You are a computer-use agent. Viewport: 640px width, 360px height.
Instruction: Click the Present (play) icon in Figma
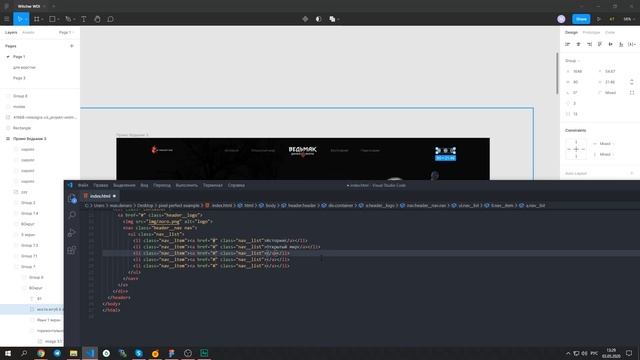(x=599, y=19)
